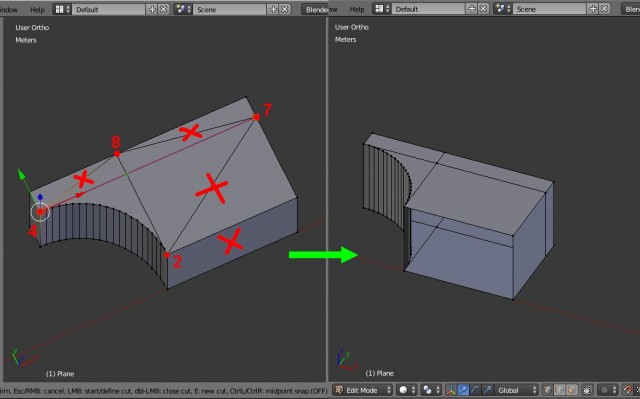Enable the rotate manipulator arc
Viewport: 640px width, 399px height.
click(x=475, y=390)
